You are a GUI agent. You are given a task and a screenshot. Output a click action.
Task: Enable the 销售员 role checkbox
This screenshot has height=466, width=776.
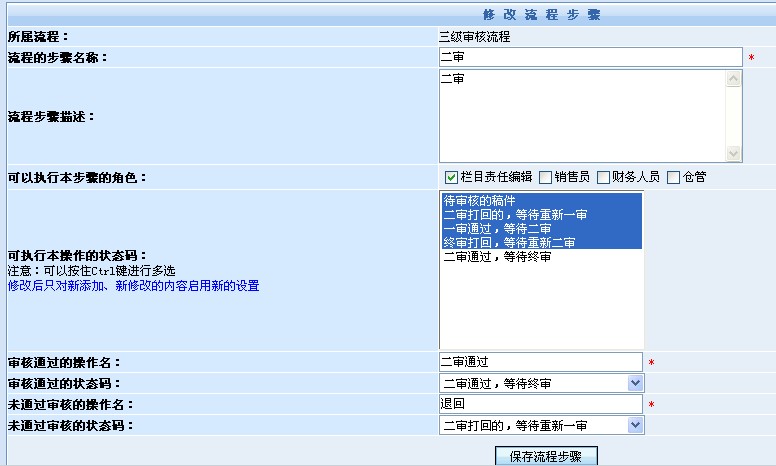pyautogui.click(x=545, y=177)
